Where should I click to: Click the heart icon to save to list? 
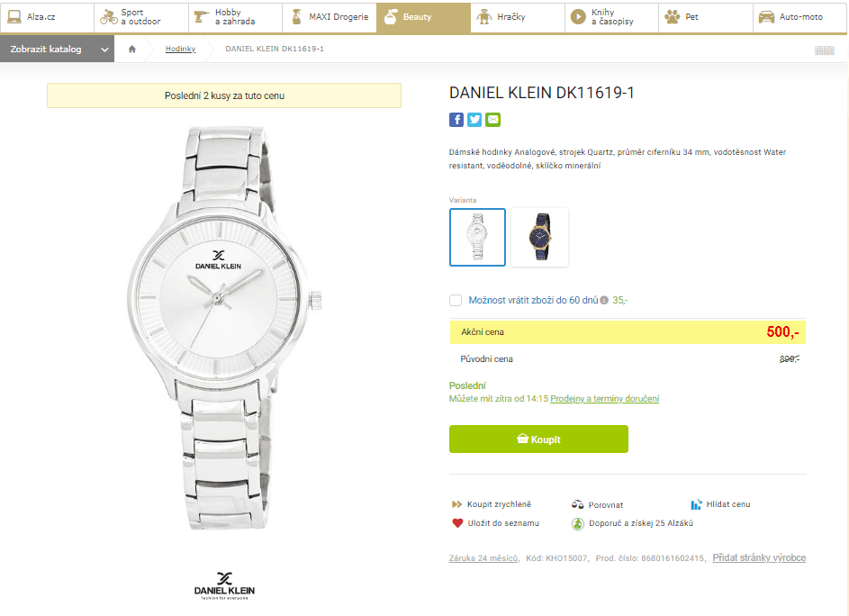[457, 523]
